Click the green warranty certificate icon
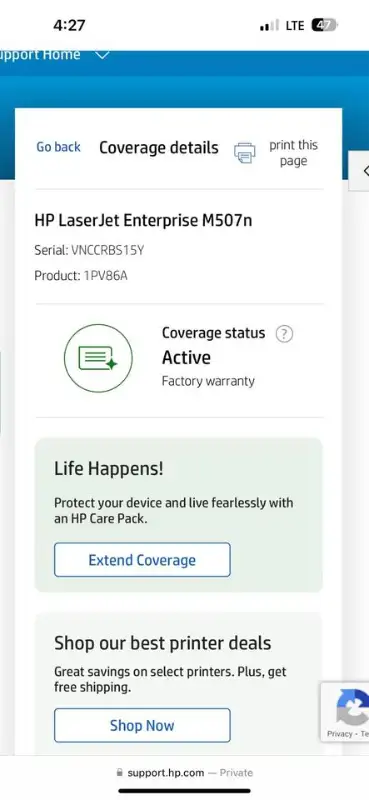The width and height of the screenshot is (369, 800). click(x=98, y=358)
